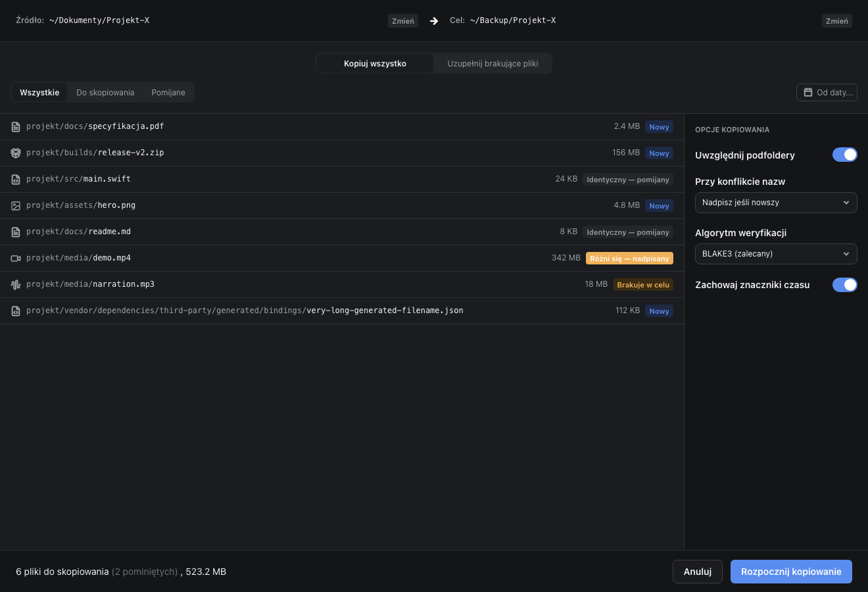Click the JSON file icon for very-long-generated-filename.json
Viewport: 868px width, 592px height.
[x=16, y=311]
